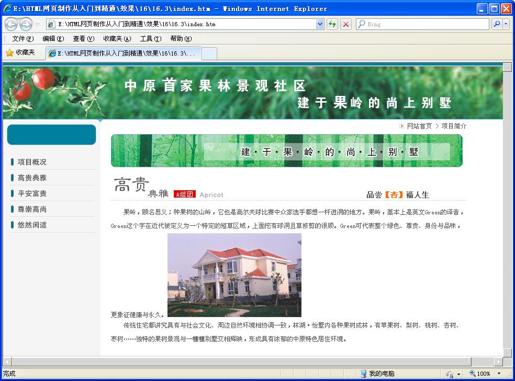Open the search provider dropdown arrow
Image resolution: width=515 pixels, height=381 pixels.
[506, 24]
